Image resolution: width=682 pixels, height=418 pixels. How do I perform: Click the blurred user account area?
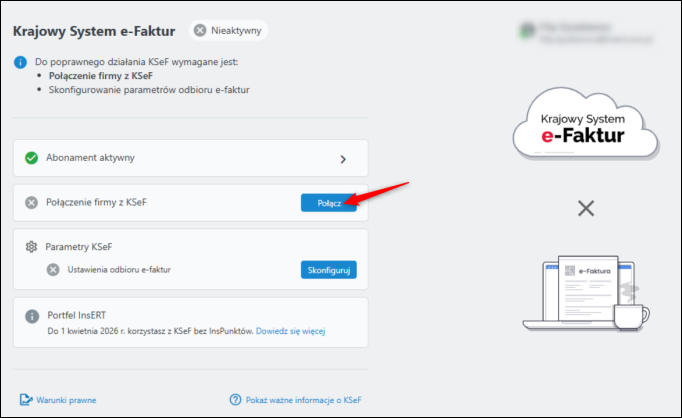tap(587, 33)
